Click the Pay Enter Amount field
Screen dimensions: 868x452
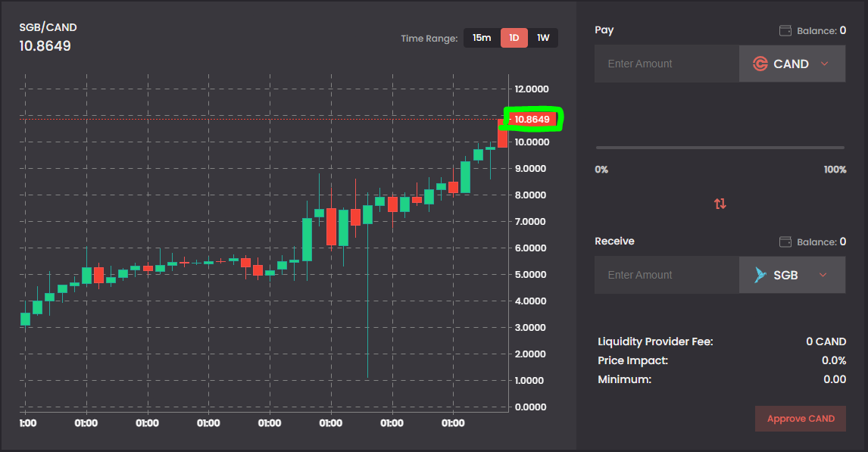667,64
